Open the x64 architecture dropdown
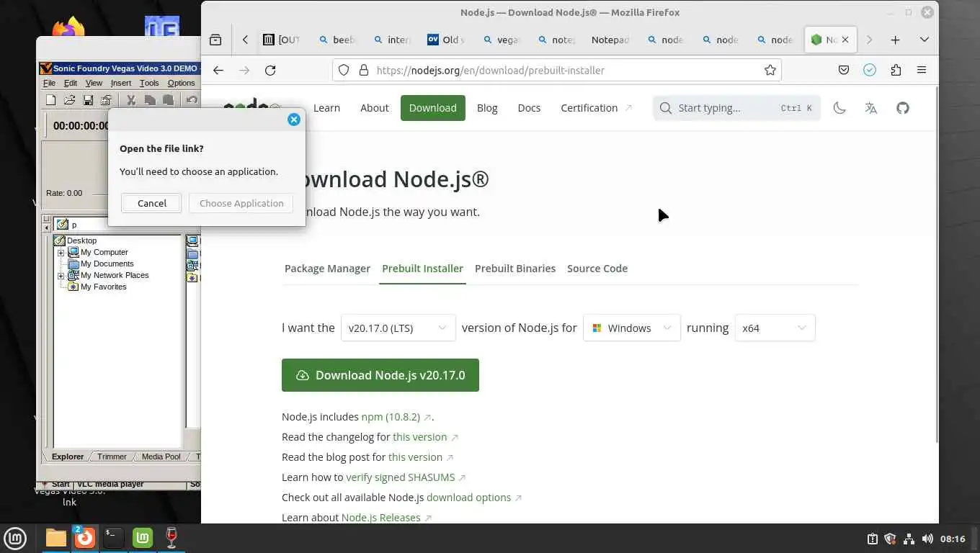The height and width of the screenshot is (553, 980). point(775,328)
